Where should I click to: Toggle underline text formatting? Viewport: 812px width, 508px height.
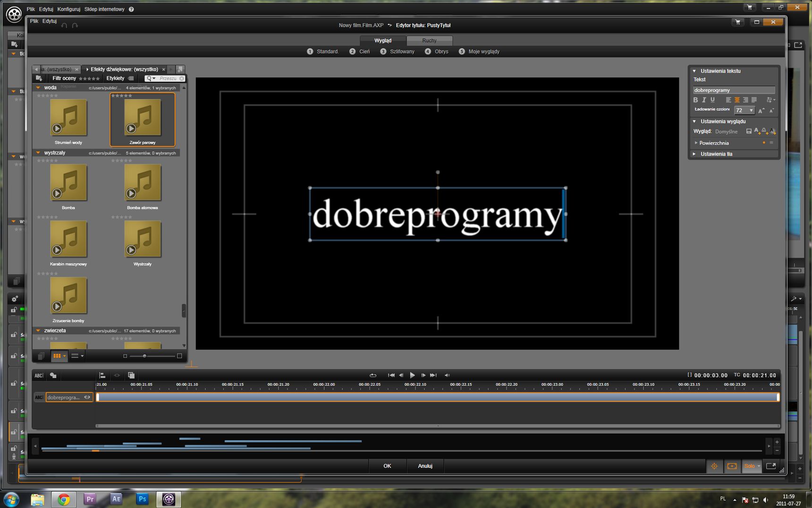click(x=712, y=100)
